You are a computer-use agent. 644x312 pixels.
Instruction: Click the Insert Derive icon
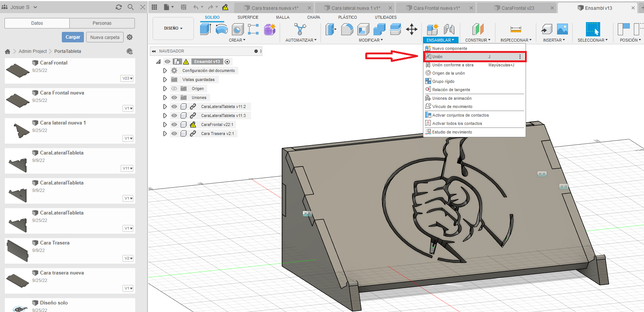[547, 29]
